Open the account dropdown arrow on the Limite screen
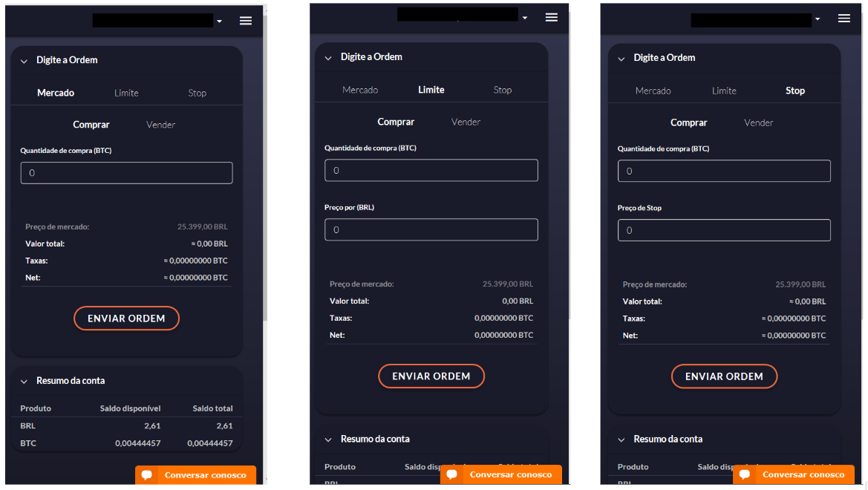 pyautogui.click(x=524, y=18)
